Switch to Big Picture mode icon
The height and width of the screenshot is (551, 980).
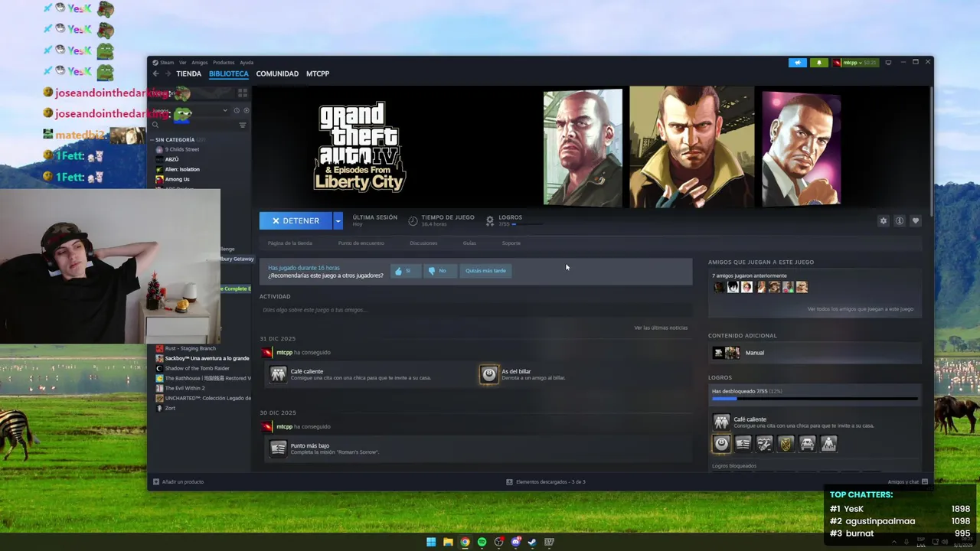(888, 63)
